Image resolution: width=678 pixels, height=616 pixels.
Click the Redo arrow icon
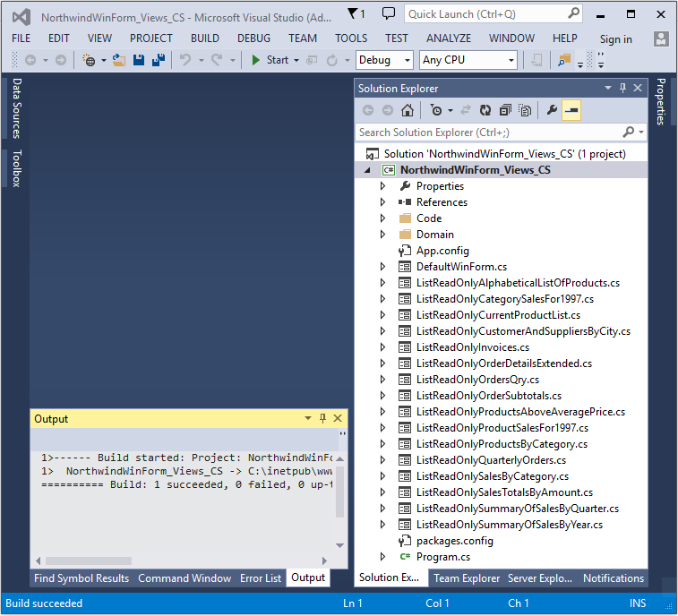[x=217, y=60]
